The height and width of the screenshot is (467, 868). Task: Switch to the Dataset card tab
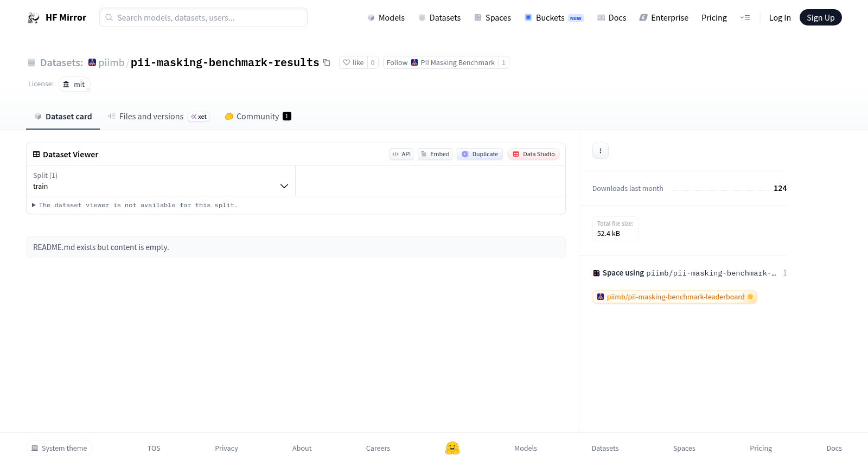(63, 117)
